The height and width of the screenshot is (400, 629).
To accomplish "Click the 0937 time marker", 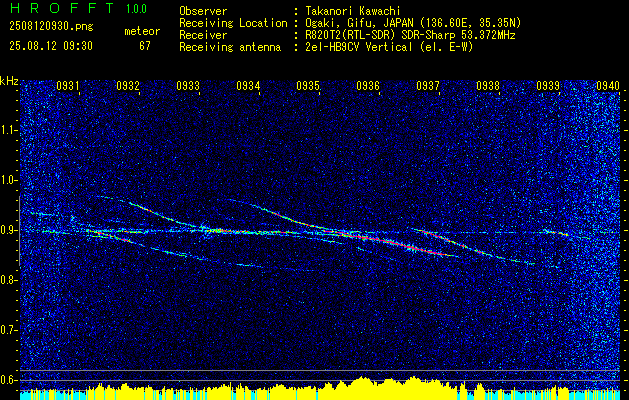I will 428,86.
